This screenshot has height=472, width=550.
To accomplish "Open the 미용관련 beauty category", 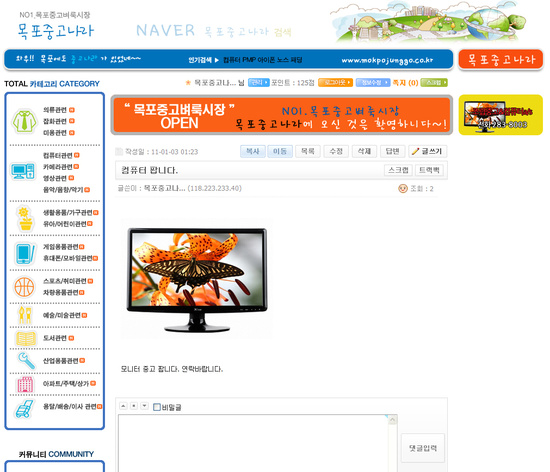I will coord(55,133).
